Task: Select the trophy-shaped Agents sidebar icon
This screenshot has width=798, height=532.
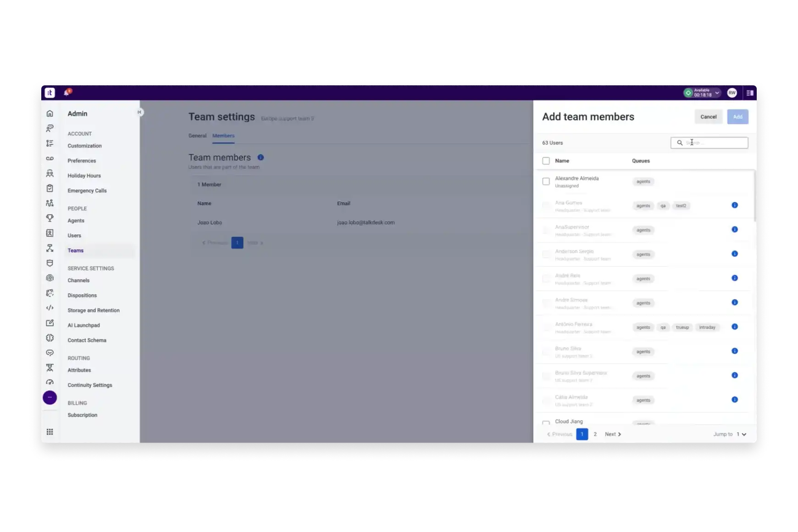Action: (50, 218)
